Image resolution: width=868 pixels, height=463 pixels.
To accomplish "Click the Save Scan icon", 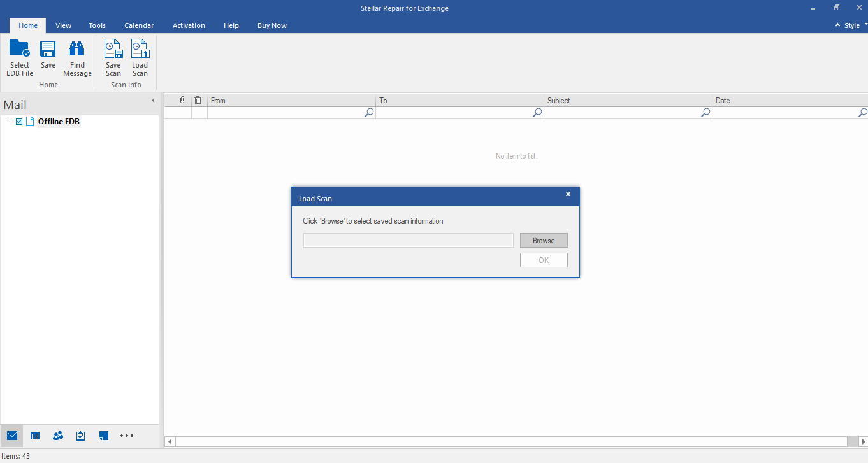I will [113, 49].
